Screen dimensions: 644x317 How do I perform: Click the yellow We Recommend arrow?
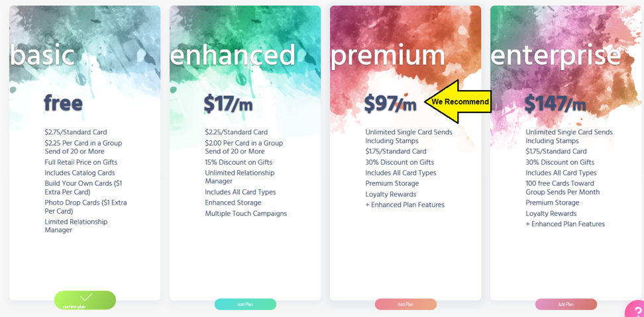tap(458, 102)
